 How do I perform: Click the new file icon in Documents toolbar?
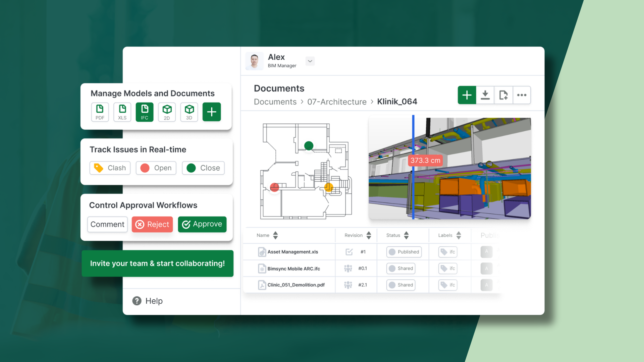[x=503, y=95]
